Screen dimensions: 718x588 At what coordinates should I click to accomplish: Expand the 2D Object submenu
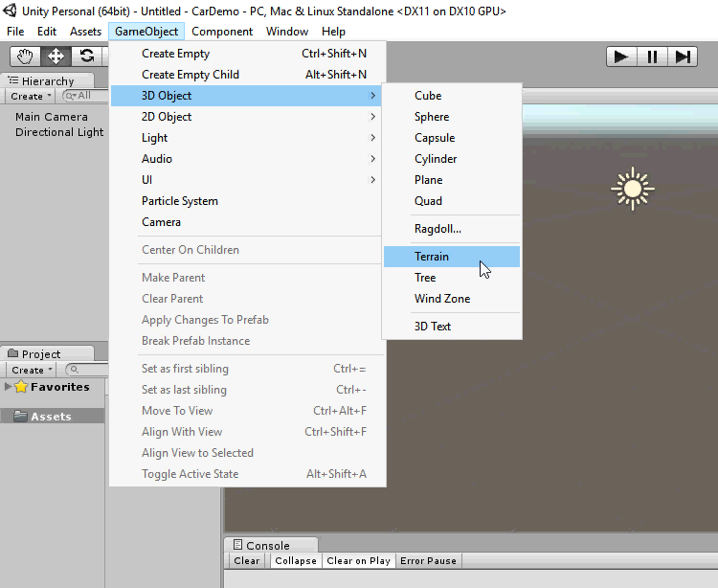click(x=246, y=117)
